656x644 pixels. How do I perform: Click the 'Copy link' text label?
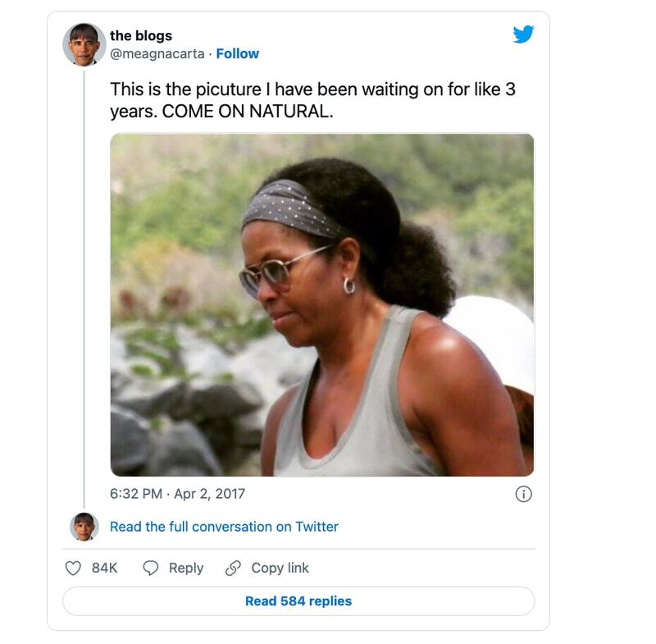[x=280, y=568]
